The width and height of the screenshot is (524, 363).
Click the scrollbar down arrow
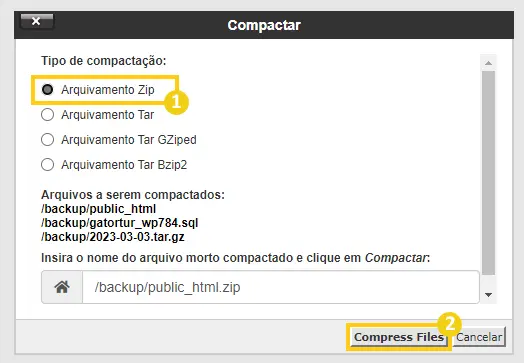(x=489, y=295)
